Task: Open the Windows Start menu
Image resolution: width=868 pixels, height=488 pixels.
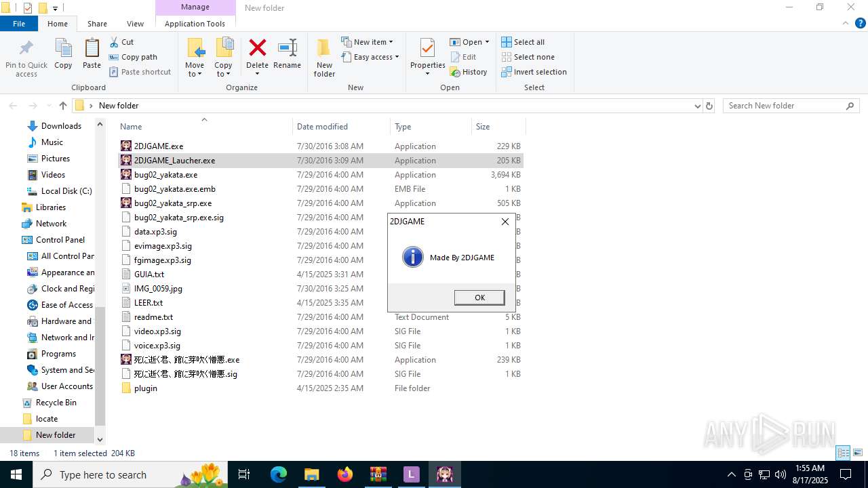Action: pos(16,474)
